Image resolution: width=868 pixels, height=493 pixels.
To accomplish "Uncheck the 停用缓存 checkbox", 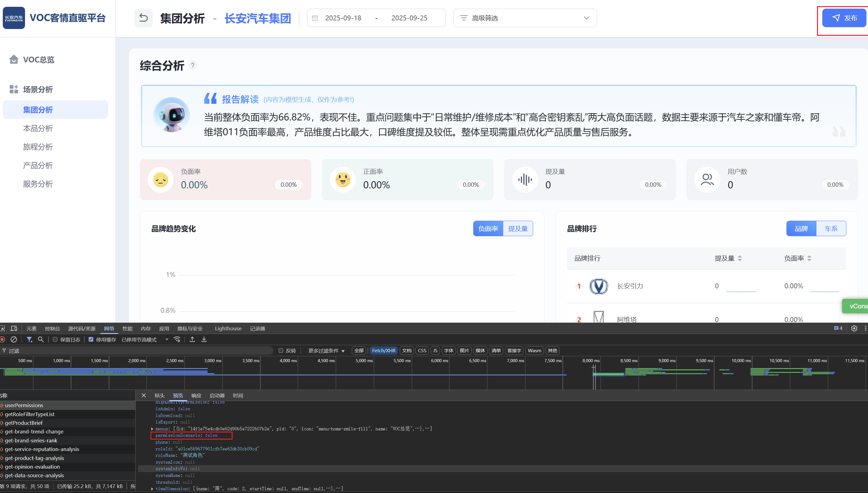I will coord(91,339).
